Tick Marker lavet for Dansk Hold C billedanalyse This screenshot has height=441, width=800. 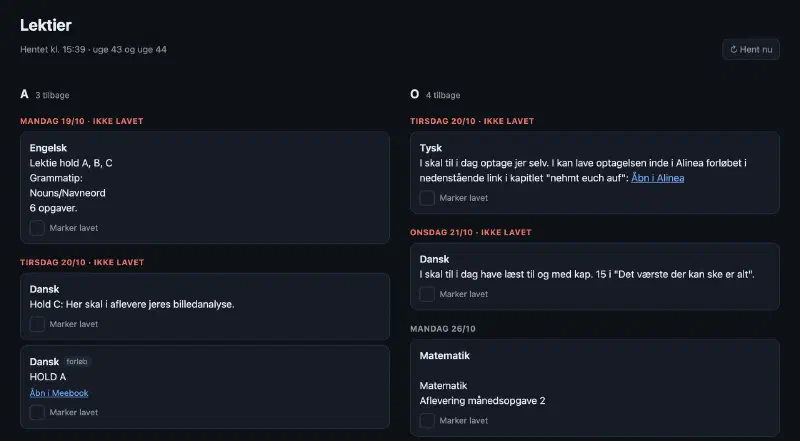[x=37, y=324]
